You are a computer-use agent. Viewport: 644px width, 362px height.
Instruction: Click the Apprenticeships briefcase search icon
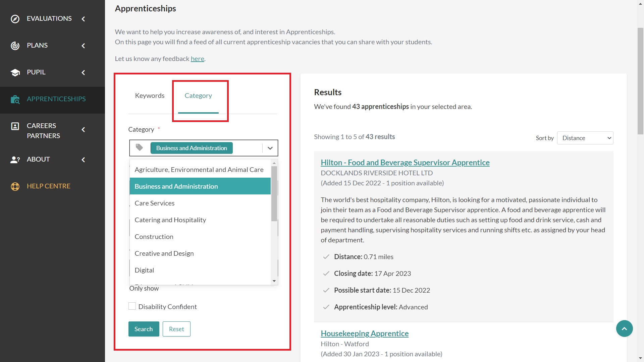pyautogui.click(x=15, y=99)
